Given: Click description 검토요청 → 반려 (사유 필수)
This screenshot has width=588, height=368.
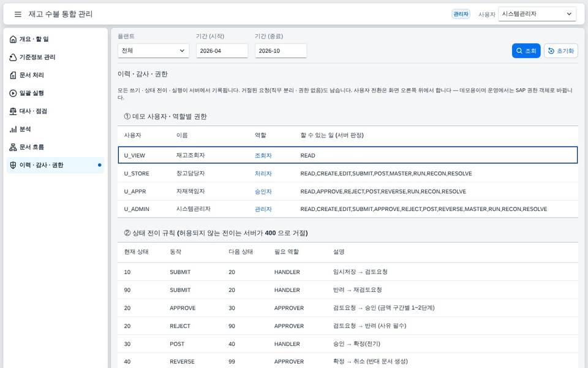Looking at the screenshot, I should coord(370,326).
